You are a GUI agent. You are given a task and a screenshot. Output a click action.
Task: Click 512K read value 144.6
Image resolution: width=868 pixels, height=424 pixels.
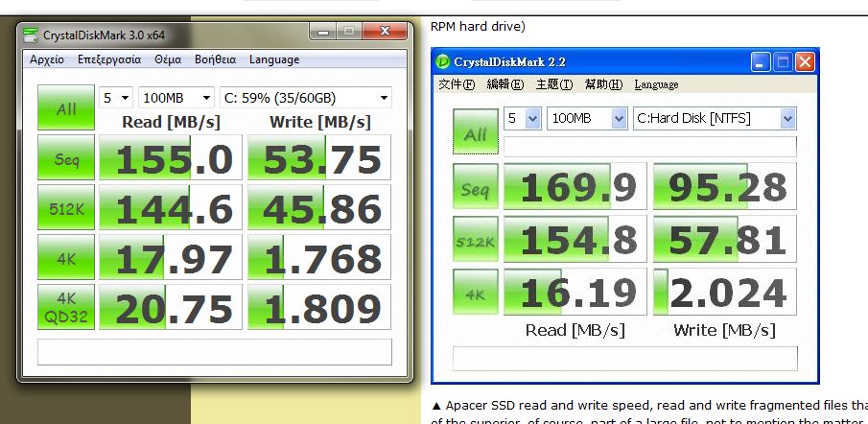[171, 207]
